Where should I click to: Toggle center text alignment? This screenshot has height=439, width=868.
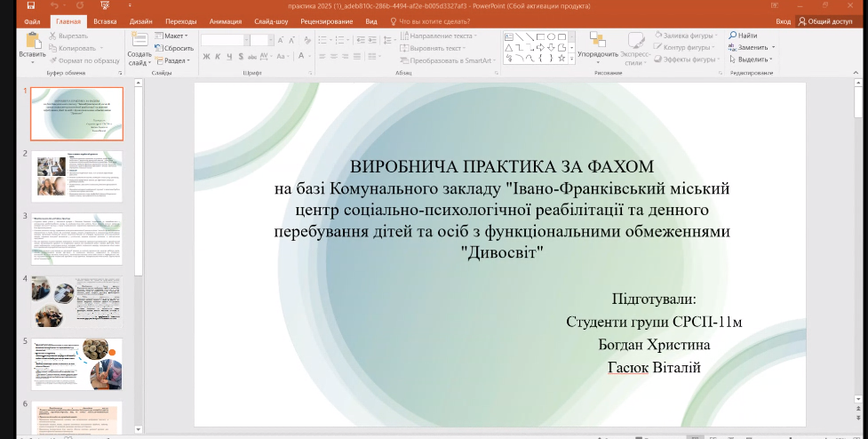(x=334, y=57)
